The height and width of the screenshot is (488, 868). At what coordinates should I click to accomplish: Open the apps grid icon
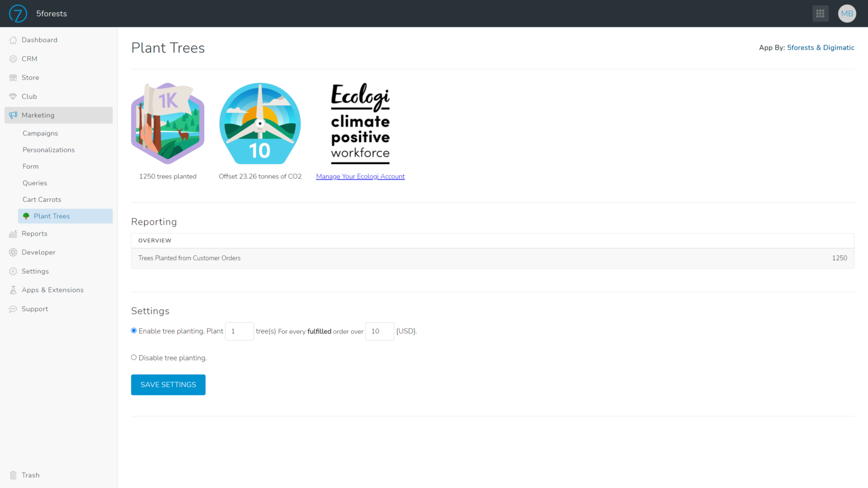tap(820, 14)
